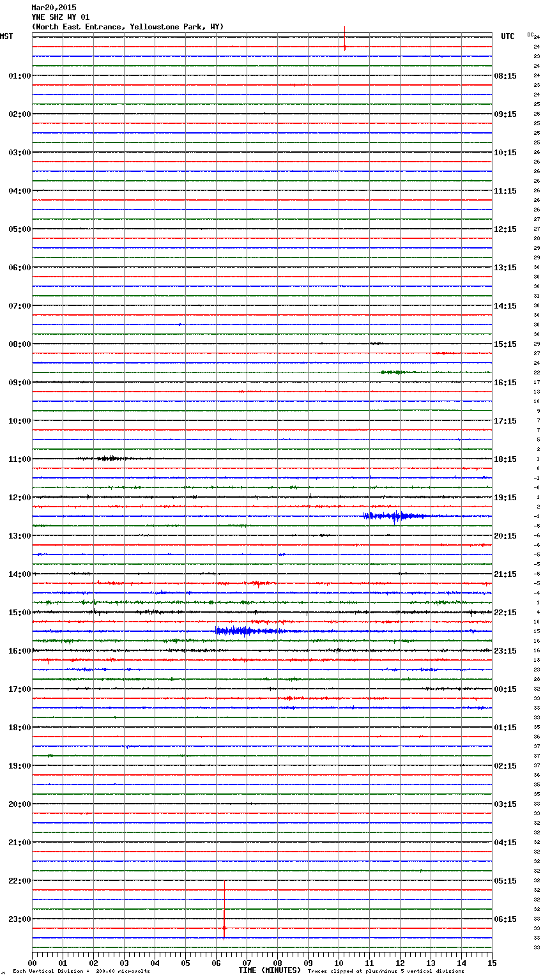Click the 03:15 UTC time label
The width and height of the screenshot is (543, 980).
(505, 804)
